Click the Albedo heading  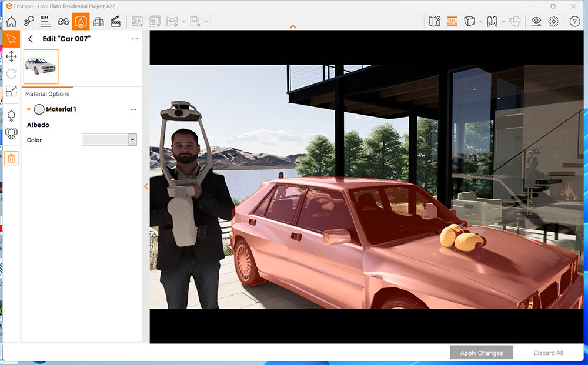(38, 125)
